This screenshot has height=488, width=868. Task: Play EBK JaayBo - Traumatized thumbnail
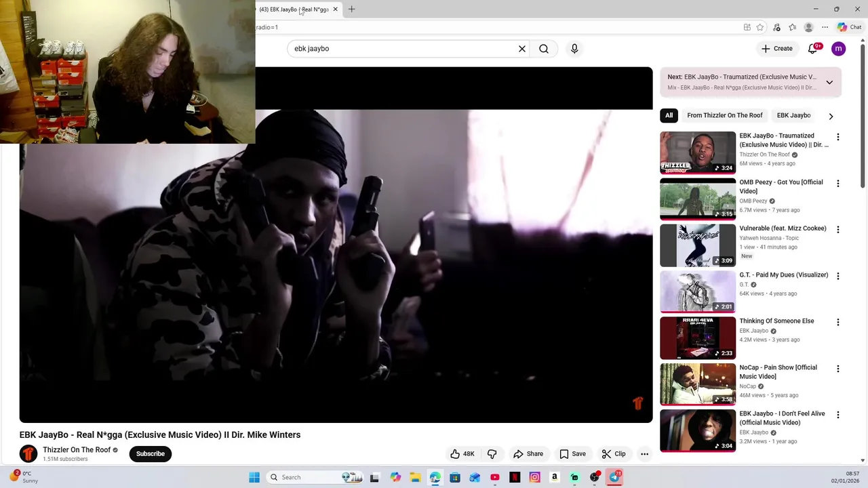click(698, 152)
